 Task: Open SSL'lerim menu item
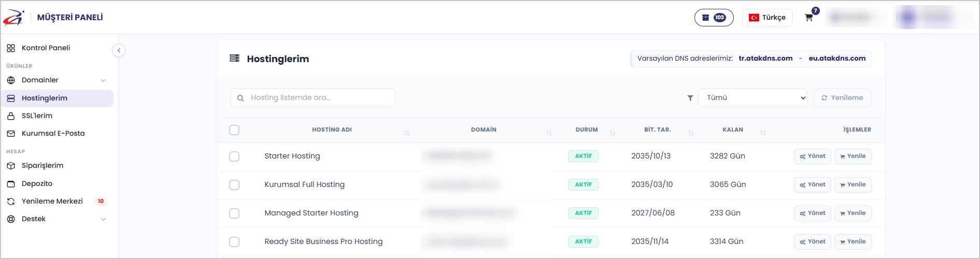click(57, 116)
